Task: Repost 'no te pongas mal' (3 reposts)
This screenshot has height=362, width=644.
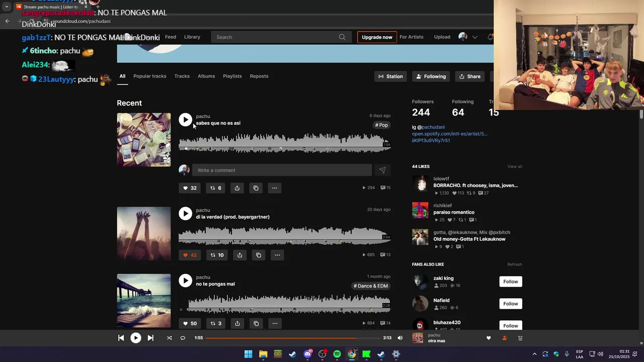Action: pyautogui.click(x=215, y=323)
